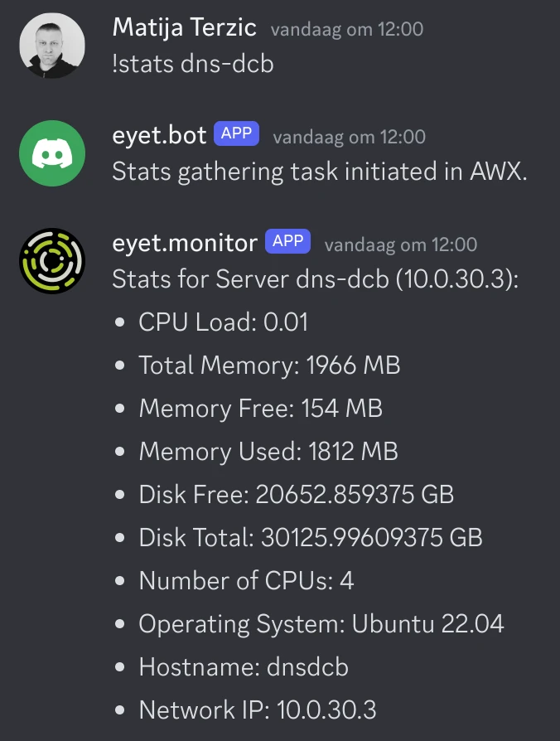
Task: Click the CPU Load: 0.01 line
Action: point(224,322)
